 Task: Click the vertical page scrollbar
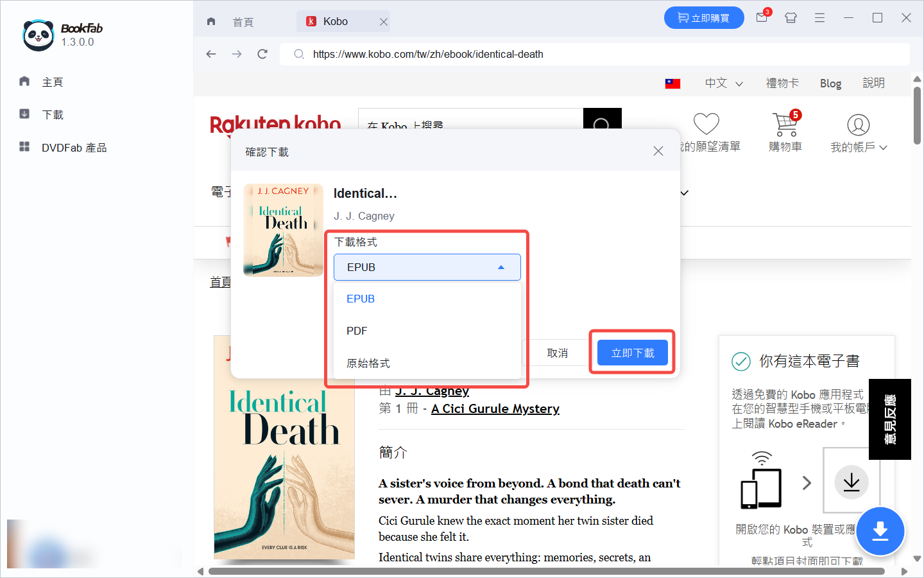tap(918, 116)
